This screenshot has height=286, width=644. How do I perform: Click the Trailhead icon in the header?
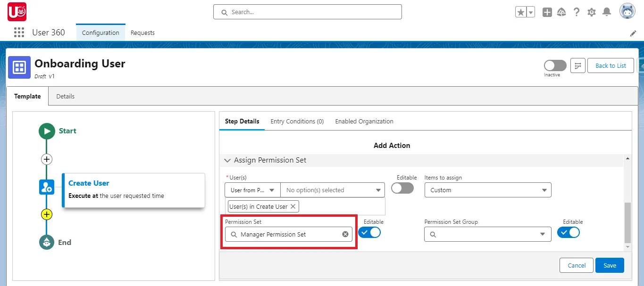pos(561,11)
